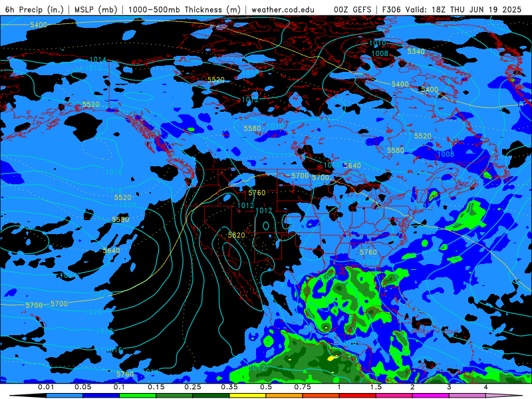Click the 0.25 legend value
532x399 pixels.
pos(193,387)
